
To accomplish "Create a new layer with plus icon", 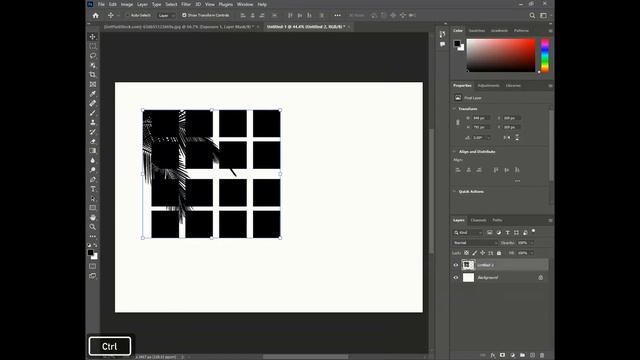I will click(532, 356).
